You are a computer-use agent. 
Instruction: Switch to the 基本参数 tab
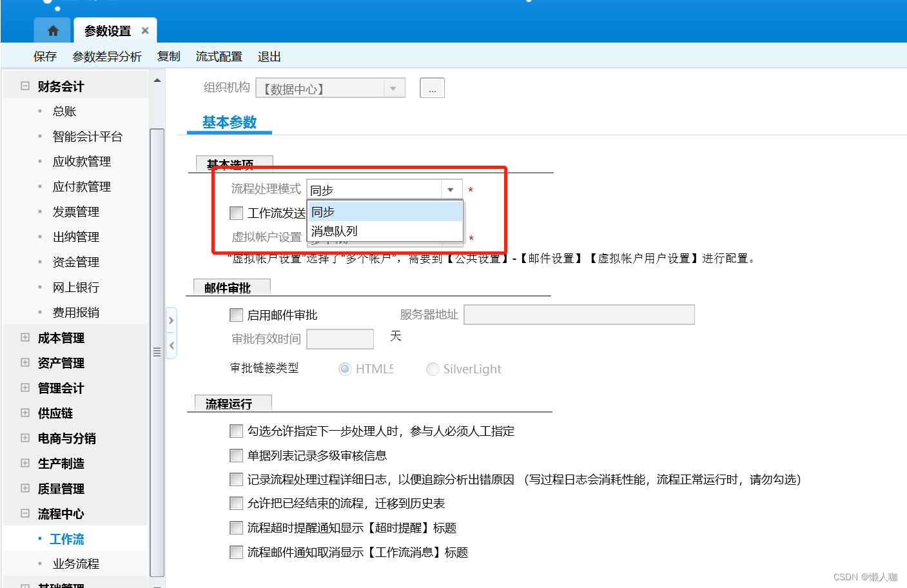(229, 122)
